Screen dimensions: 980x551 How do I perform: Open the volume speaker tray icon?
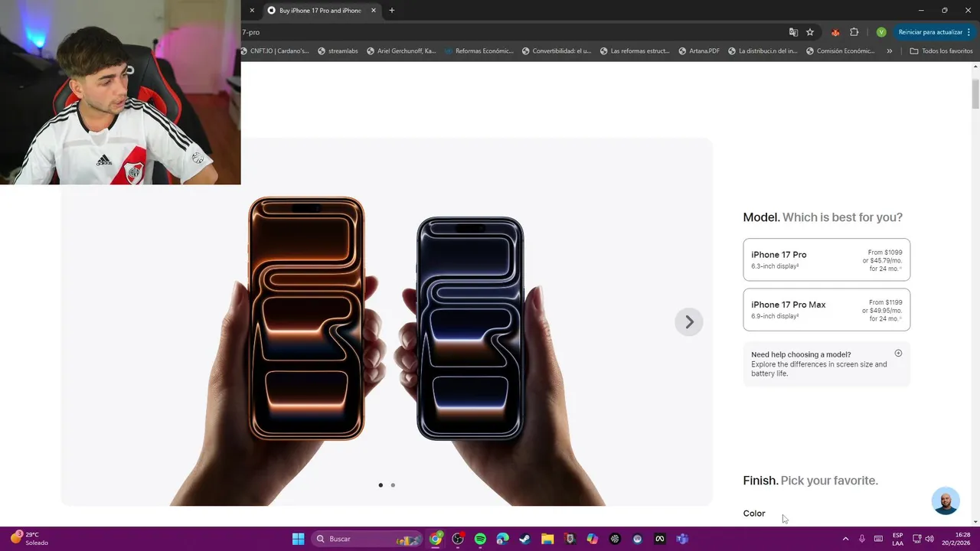click(x=929, y=539)
